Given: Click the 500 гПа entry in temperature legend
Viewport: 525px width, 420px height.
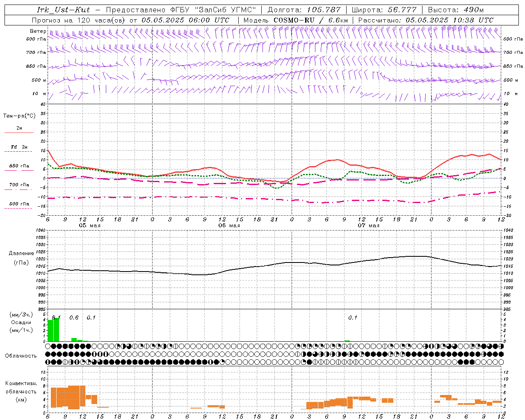Looking at the screenshot, I should 19,204.
